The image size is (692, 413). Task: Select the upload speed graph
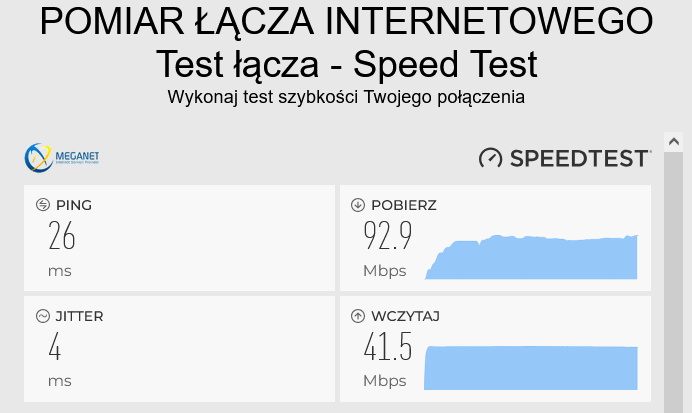[x=532, y=367]
